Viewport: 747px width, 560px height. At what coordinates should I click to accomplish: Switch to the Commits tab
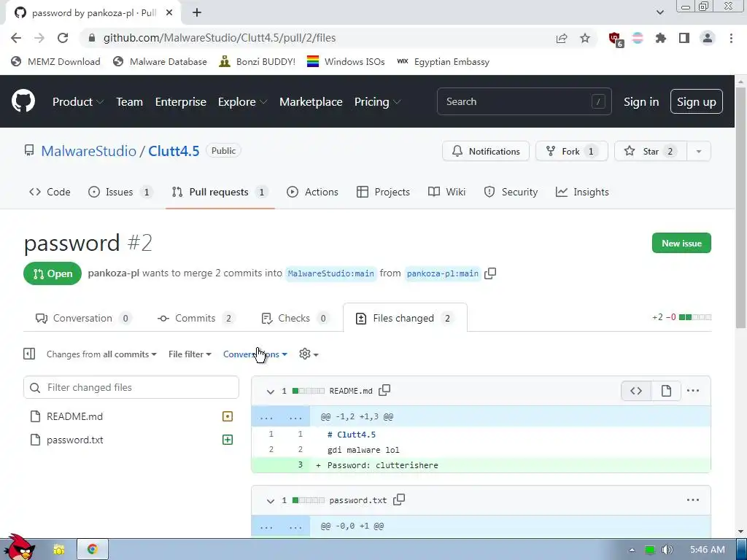(x=196, y=318)
